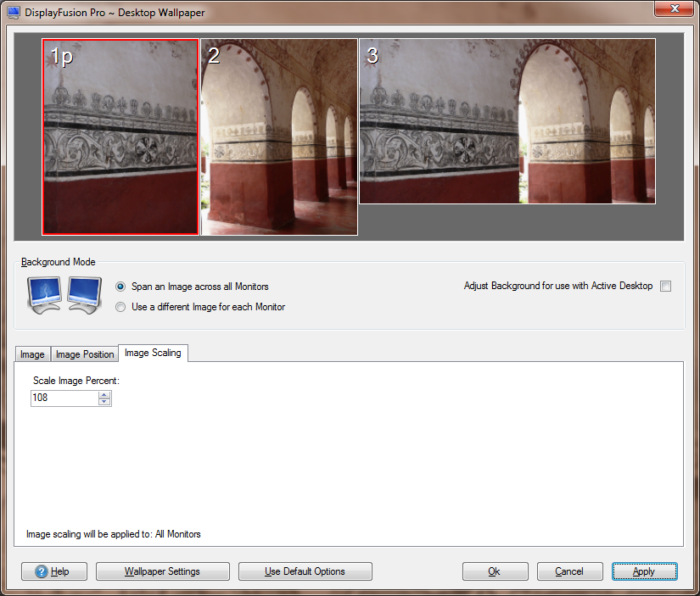This screenshot has height=596, width=700.
Task: Choose Span an Image across all Monitors
Action: [x=120, y=287]
